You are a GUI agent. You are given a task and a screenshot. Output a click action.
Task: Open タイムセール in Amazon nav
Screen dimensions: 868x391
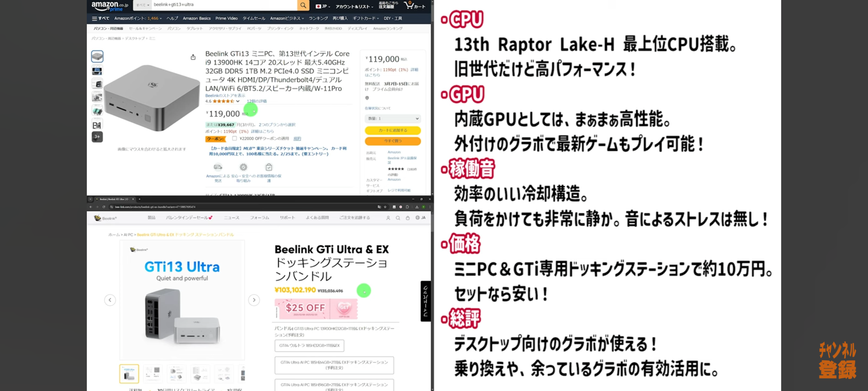click(x=254, y=18)
